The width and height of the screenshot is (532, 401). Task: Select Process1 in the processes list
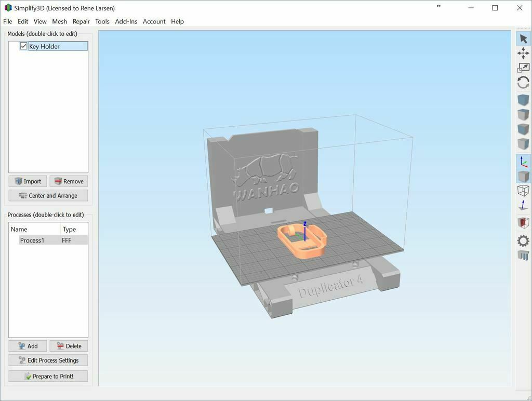click(32, 240)
